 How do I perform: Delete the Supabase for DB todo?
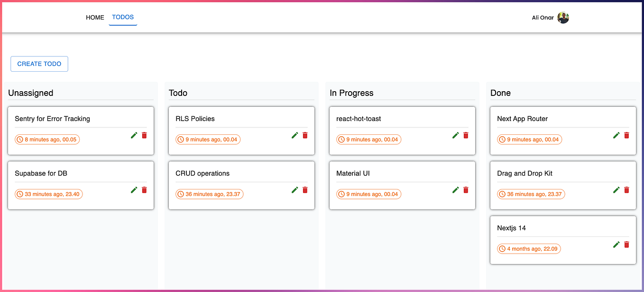[x=144, y=189]
